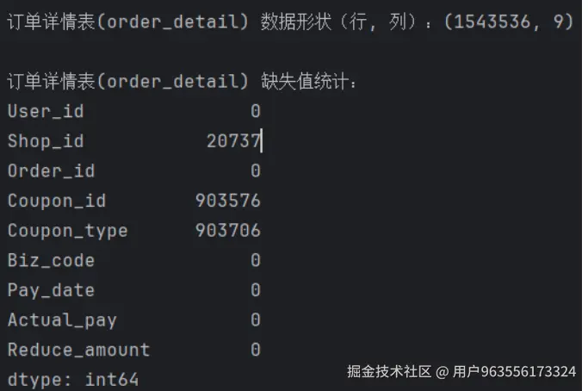Image resolution: width=588 pixels, height=391 pixels.
Task: Click the Coupon_id value 903576
Action: (x=227, y=201)
